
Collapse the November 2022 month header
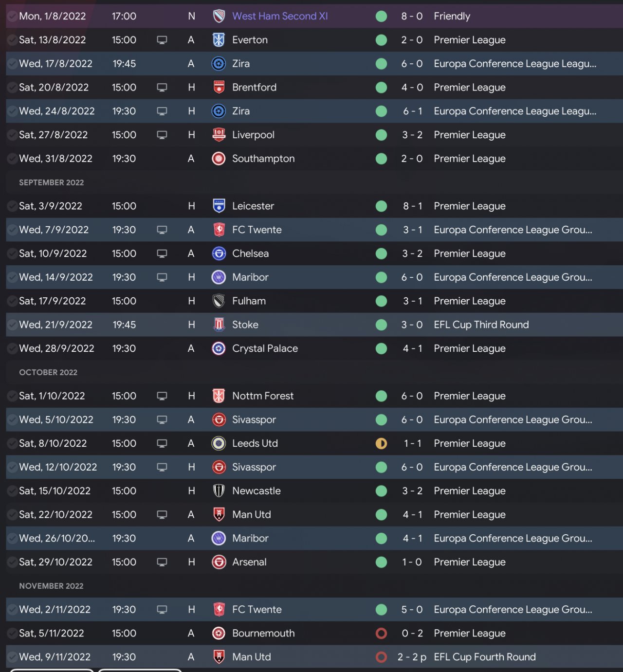[51, 586]
